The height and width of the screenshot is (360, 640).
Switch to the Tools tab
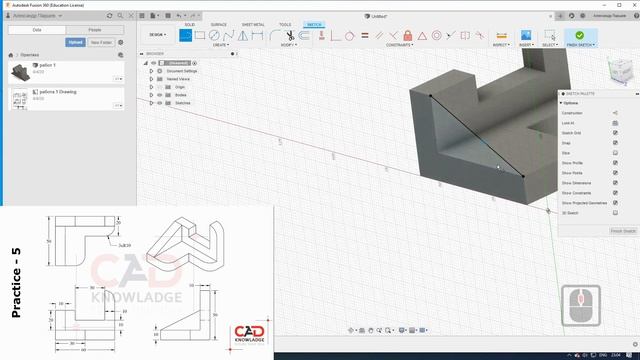pyautogui.click(x=285, y=24)
